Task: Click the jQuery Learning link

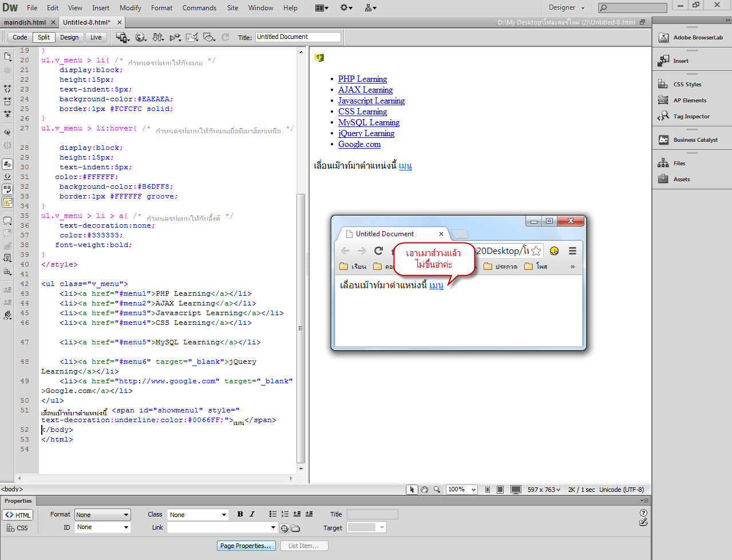Action: [x=366, y=133]
